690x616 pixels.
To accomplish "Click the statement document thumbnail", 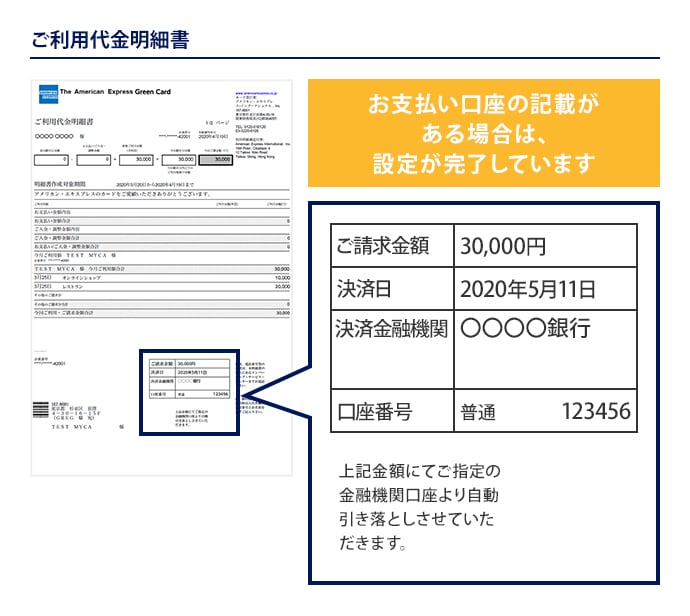I will (x=161, y=275).
